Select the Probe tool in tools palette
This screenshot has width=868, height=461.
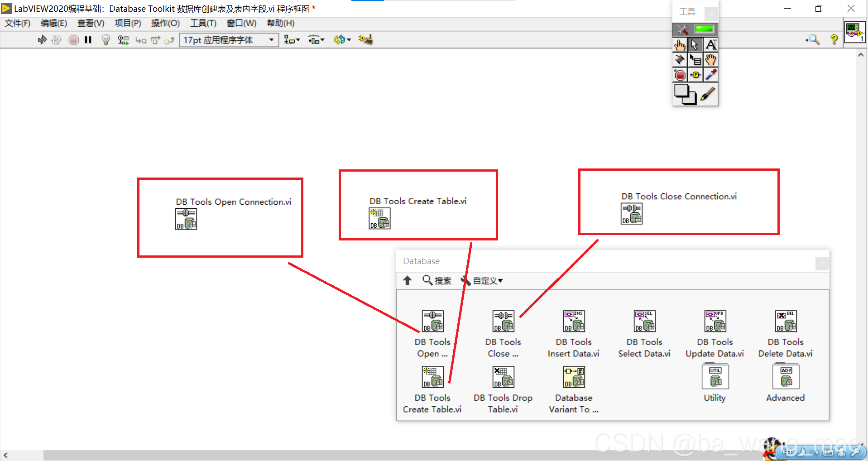point(695,75)
